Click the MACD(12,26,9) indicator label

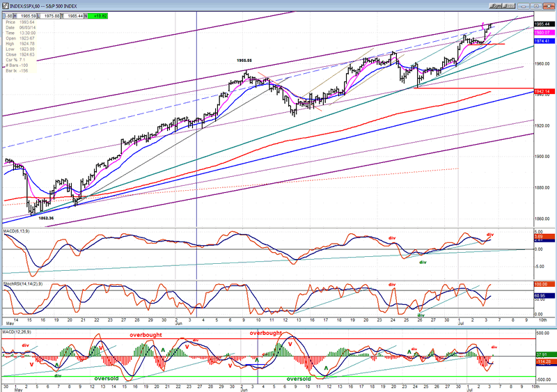click(17, 332)
